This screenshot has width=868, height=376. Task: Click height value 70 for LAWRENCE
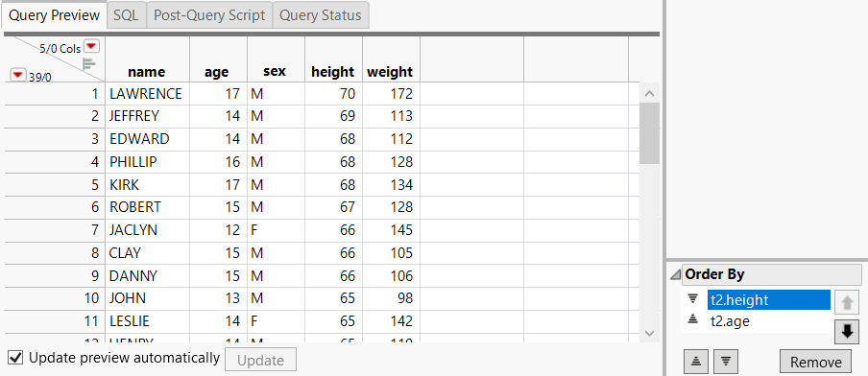click(333, 94)
